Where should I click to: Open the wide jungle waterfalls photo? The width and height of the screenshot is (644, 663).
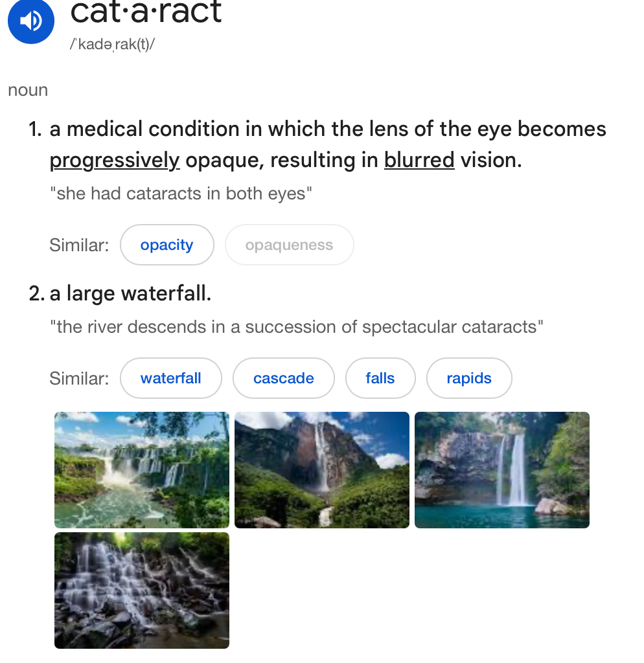click(x=142, y=470)
